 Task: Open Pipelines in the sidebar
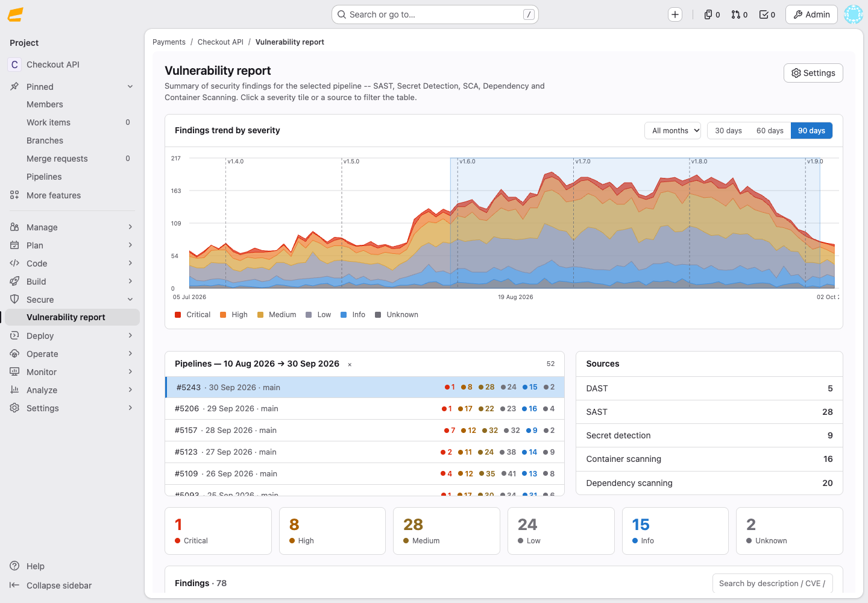click(x=72, y=177)
